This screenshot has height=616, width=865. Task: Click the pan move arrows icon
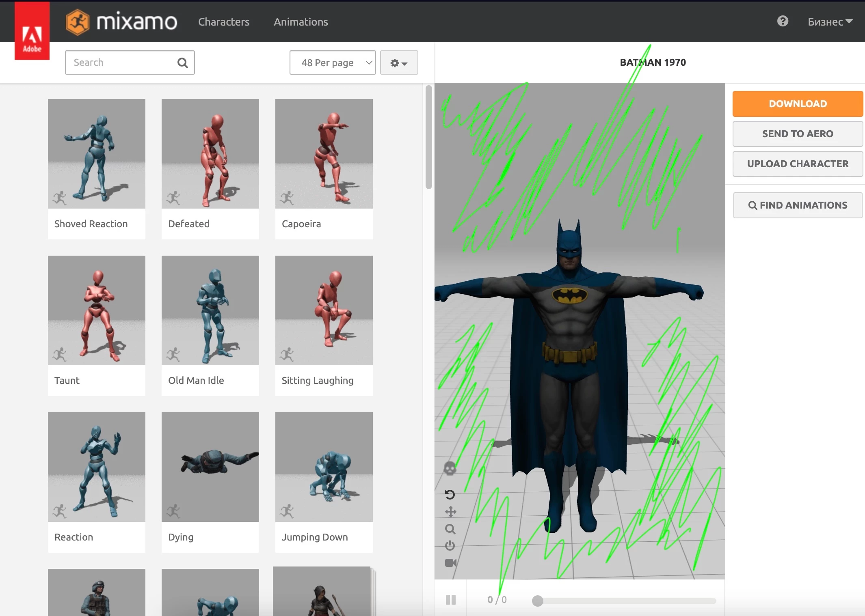point(450,512)
